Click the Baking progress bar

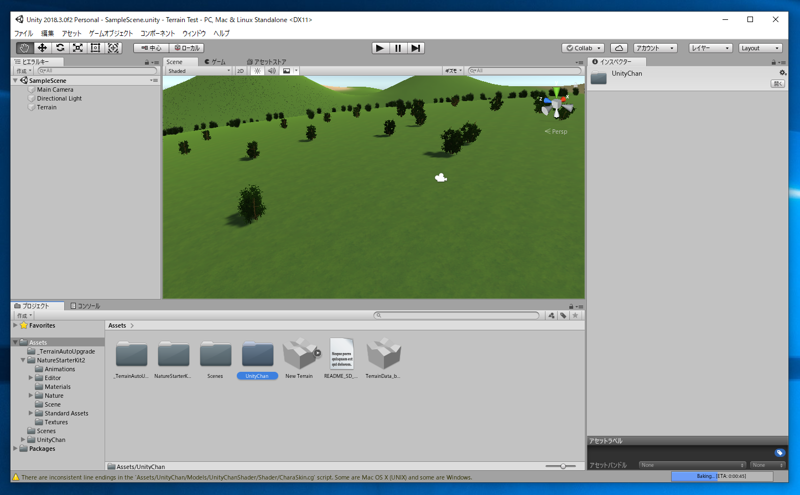(721, 476)
